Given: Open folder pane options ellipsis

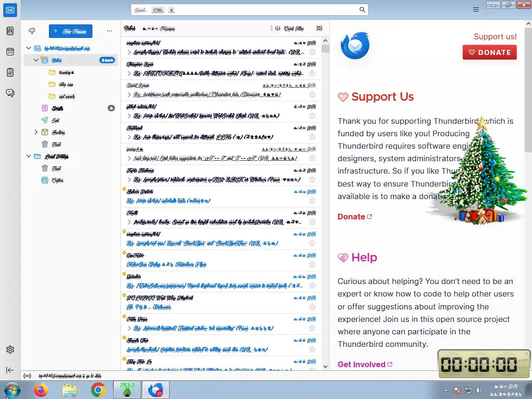Looking at the screenshot, I should point(109,31).
